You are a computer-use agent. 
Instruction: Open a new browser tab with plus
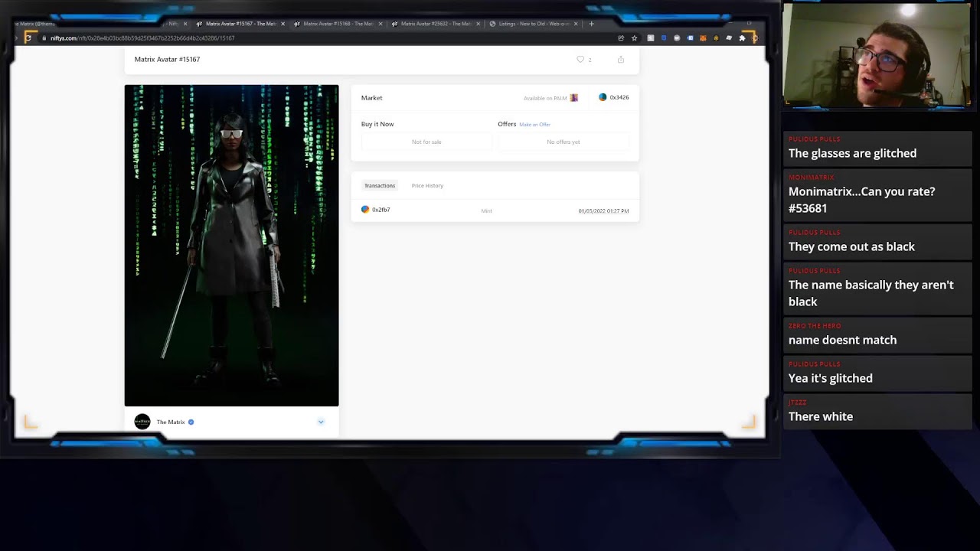(x=591, y=24)
